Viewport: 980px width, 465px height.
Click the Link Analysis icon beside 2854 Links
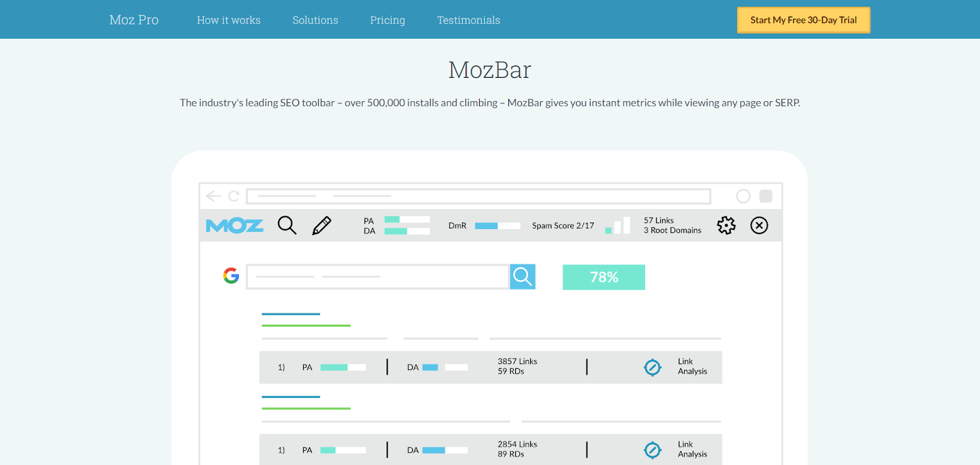pyautogui.click(x=652, y=450)
